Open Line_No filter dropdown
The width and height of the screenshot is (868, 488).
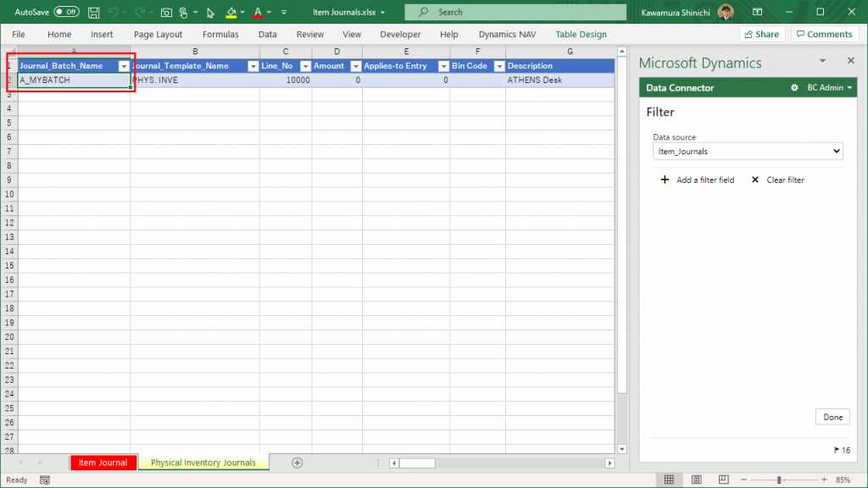coord(305,66)
